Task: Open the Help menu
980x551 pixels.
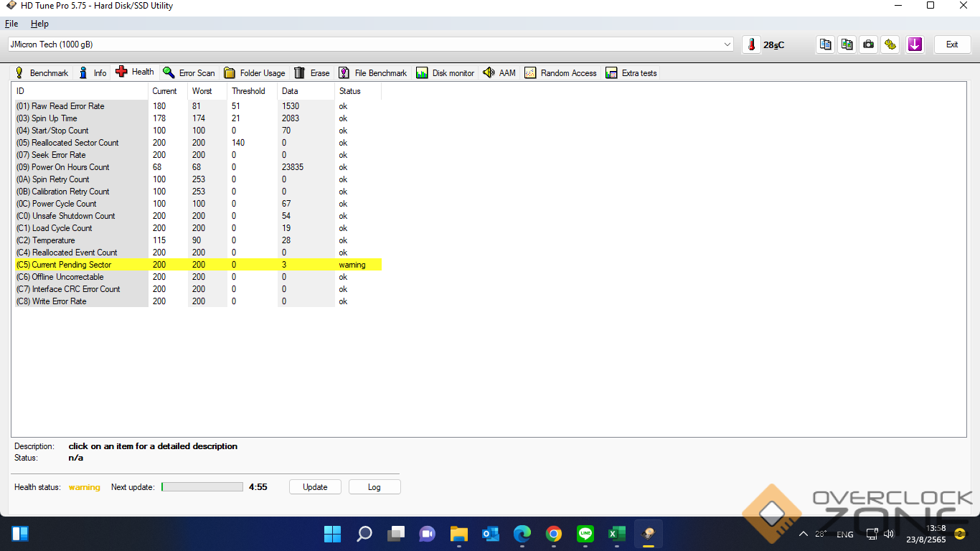Action: [39, 24]
